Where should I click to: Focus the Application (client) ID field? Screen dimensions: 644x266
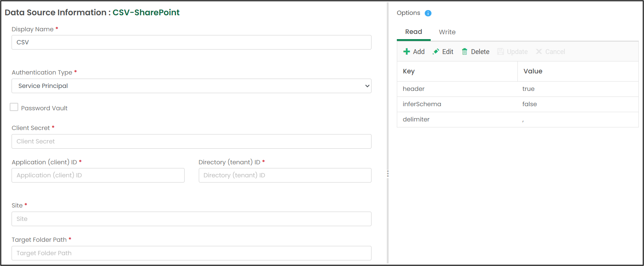[98, 175]
